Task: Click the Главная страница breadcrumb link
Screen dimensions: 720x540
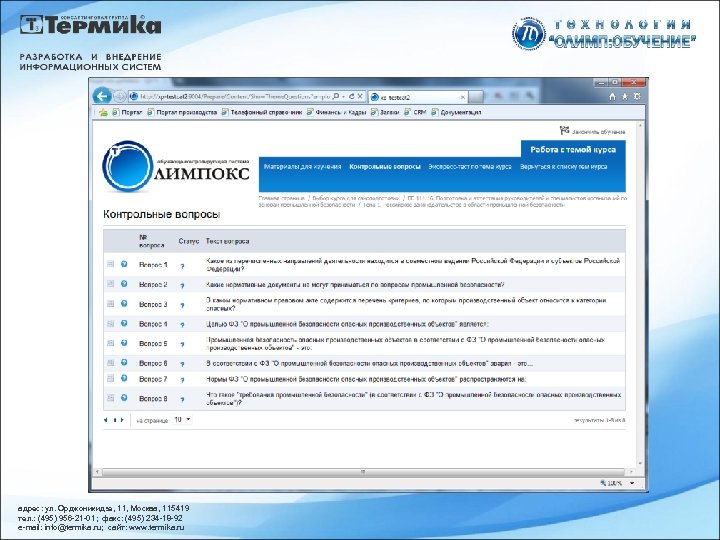Action: (281, 198)
